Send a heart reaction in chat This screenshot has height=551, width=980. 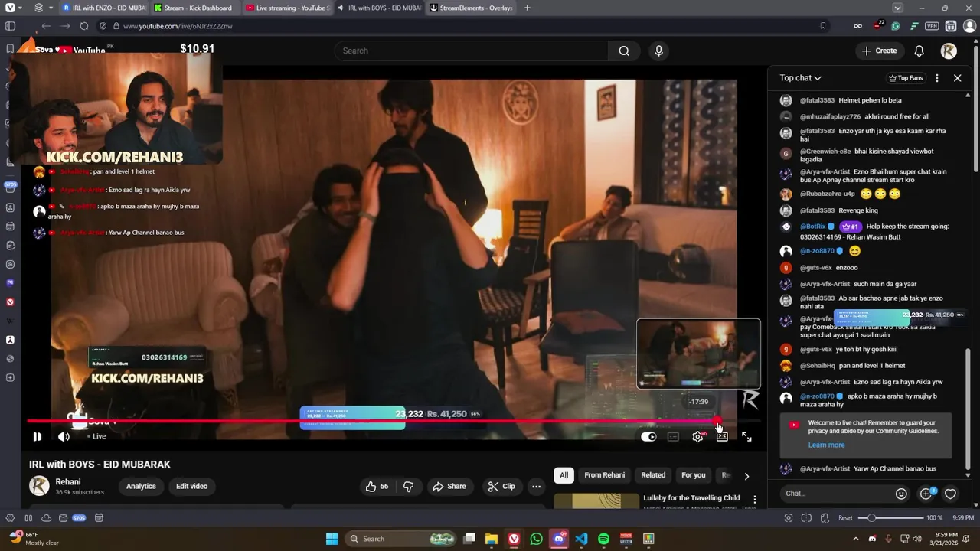(950, 494)
